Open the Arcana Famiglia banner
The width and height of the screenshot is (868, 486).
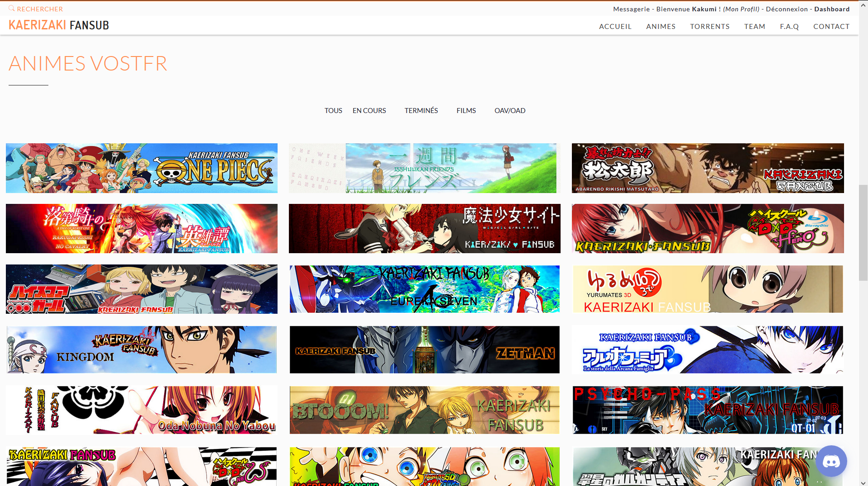coord(708,349)
